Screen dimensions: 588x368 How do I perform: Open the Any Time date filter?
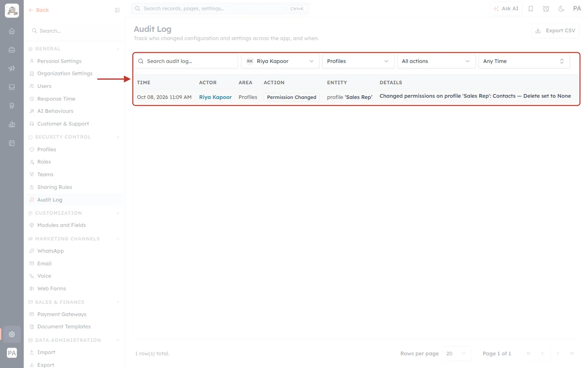[524, 61]
